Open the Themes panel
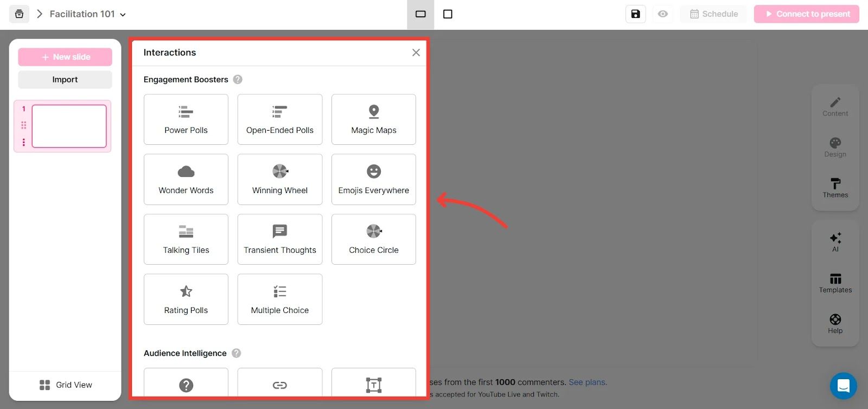Viewport: 868px width, 409px height. (835, 188)
